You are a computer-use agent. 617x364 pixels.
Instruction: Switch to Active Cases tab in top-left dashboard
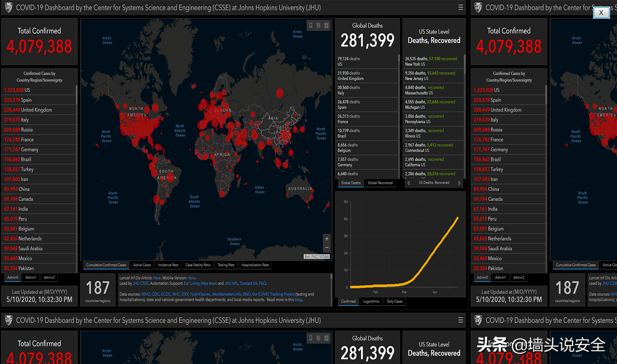pos(142,265)
